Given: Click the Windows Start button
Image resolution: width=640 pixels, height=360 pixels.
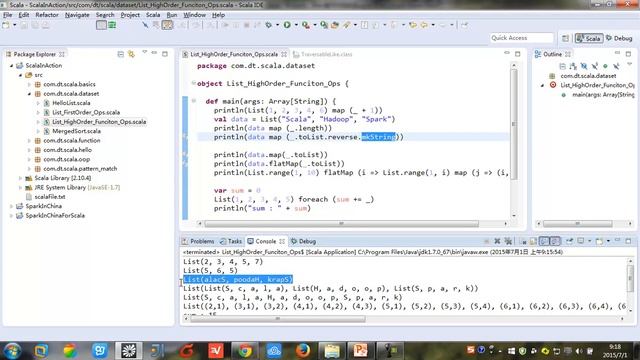Looking at the screenshot, I should click(x=12, y=351).
